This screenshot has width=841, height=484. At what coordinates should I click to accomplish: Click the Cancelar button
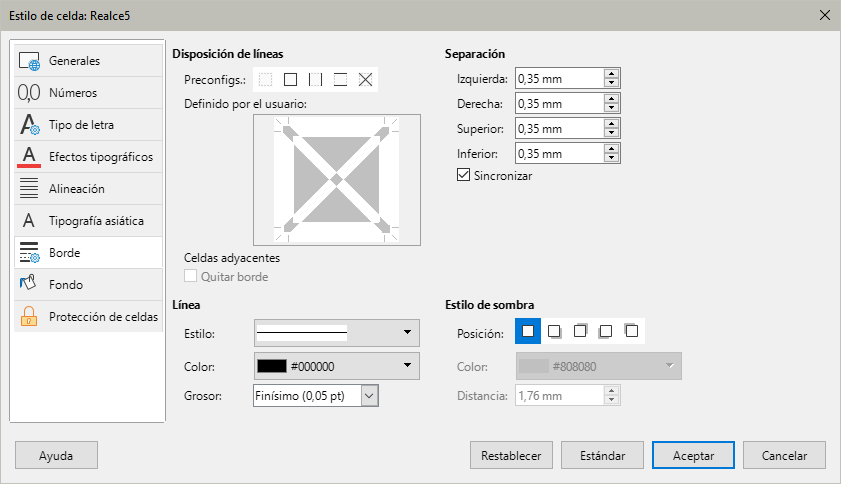(x=784, y=455)
